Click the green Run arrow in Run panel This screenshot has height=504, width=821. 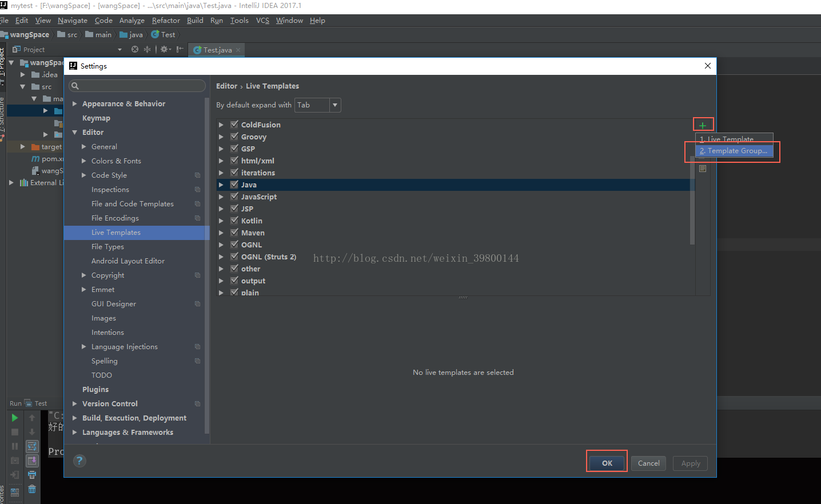coord(15,418)
